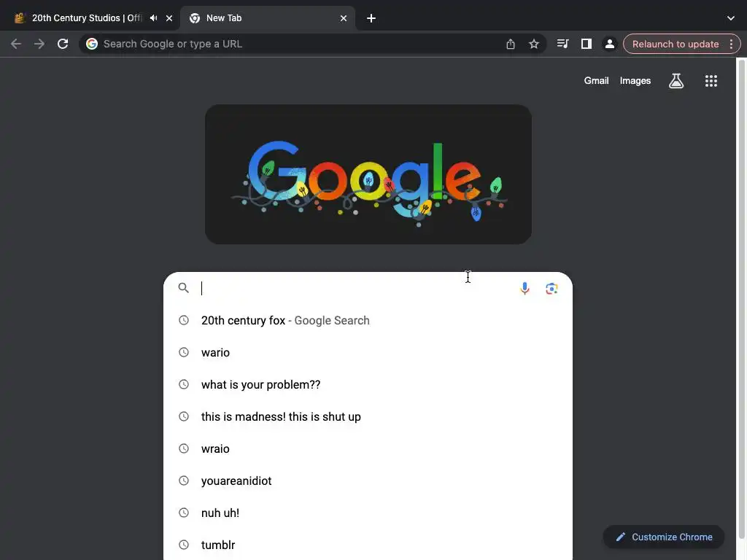Click the Google icon in address bar

pyautogui.click(x=92, y=44)
